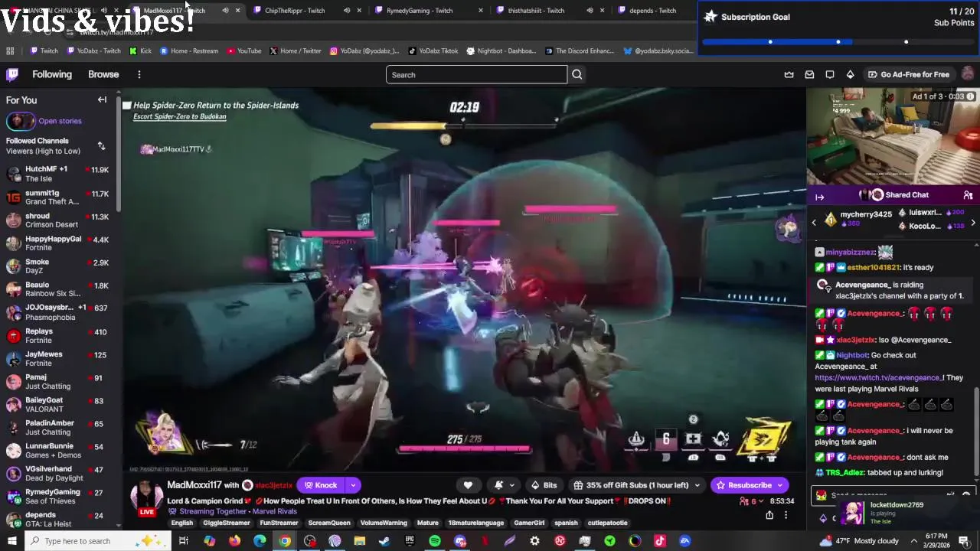
Task: Open the HutchMF channel in sidebar
Action: [x=58, y=174]
